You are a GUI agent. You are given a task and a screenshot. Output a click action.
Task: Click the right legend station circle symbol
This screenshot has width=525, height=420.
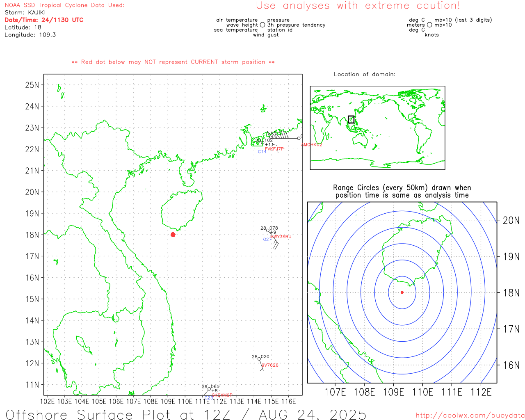tap(429, 25)
